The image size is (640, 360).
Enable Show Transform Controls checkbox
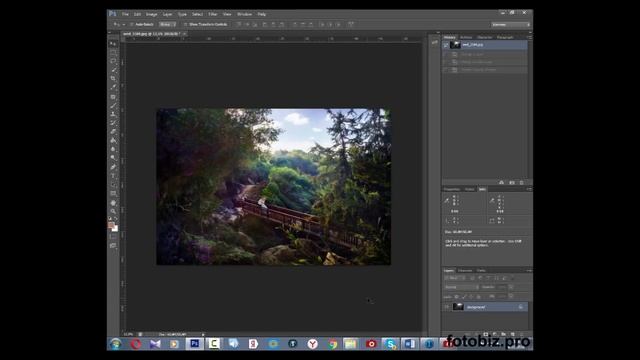point(185,24)
